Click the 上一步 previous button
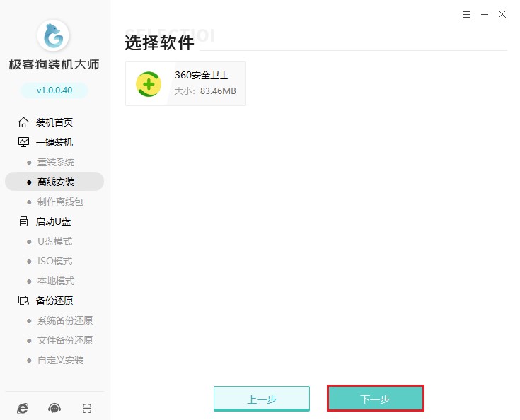This screenshot has width=520, height=420. coord(262,399)
